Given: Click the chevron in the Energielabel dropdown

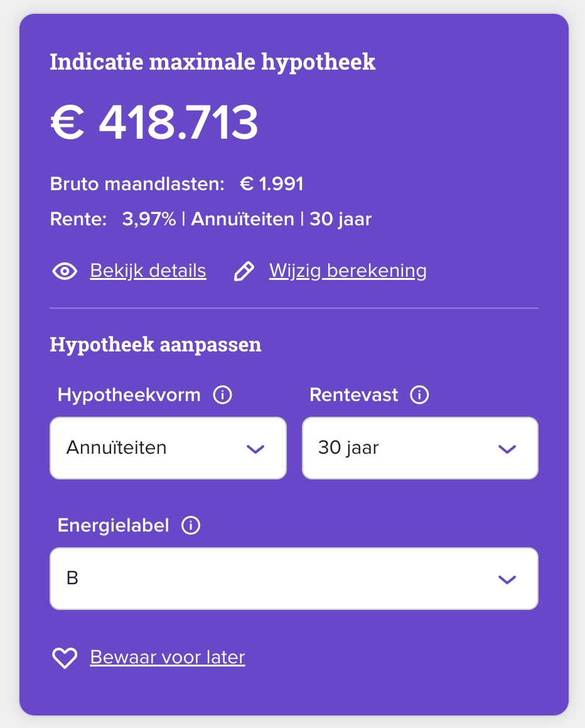Looking at the screenshot, I should click(x=507, y=579).
